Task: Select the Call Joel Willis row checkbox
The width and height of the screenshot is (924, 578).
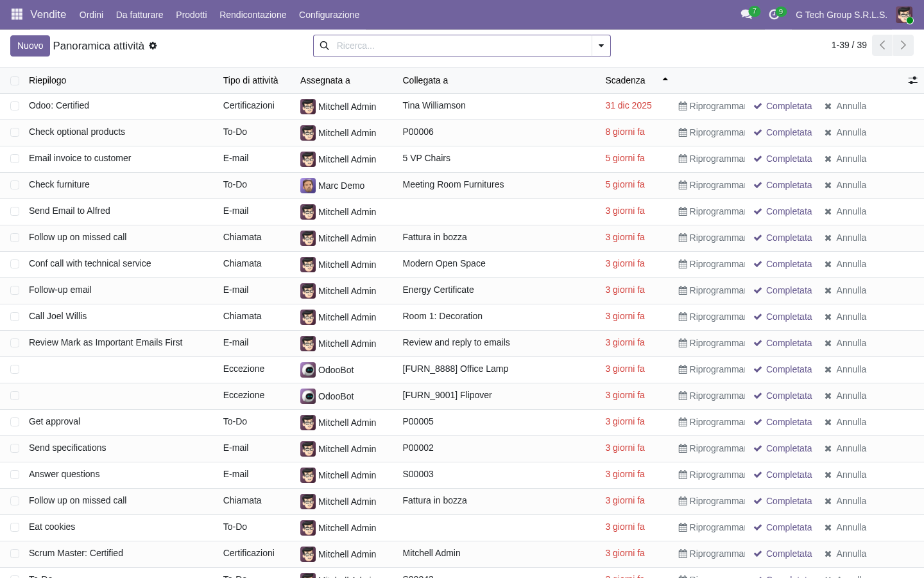Action: tap(15, 317)
